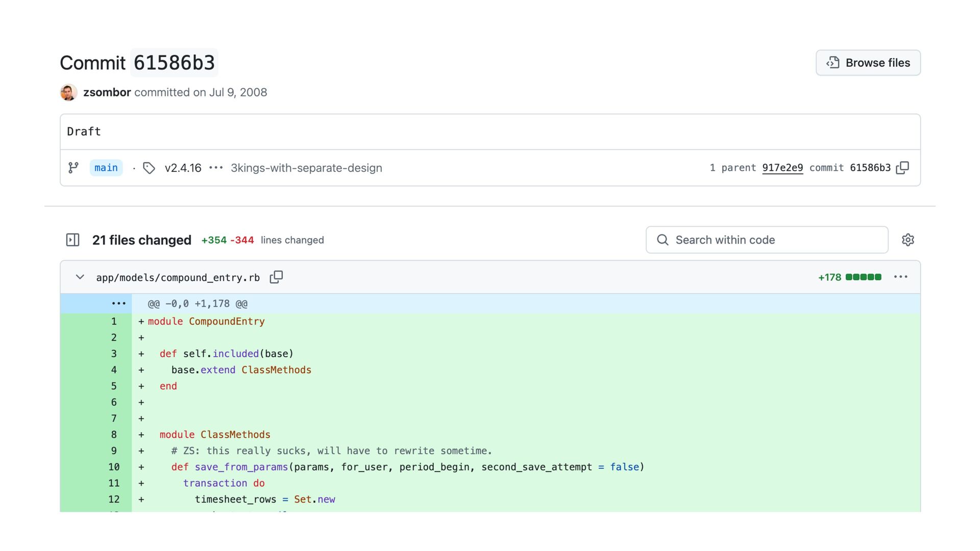Viewport: 980px width, 551px height.
Task: Copy compound_entry.rb file path
Action: 276,277
